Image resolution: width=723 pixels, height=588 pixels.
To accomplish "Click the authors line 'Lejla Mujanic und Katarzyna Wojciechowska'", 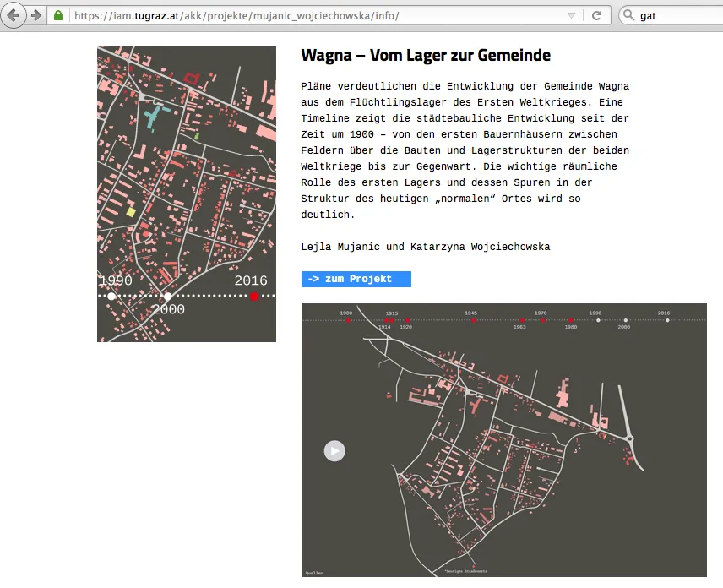I will coord(426,247).
